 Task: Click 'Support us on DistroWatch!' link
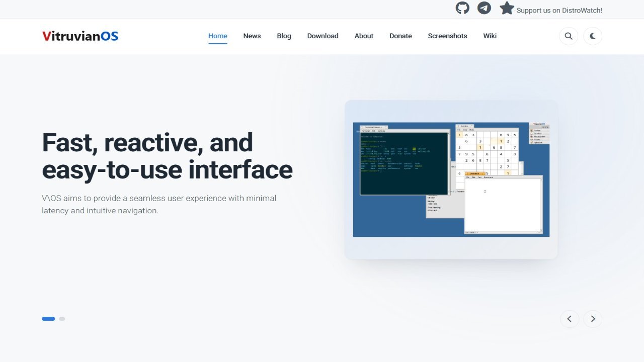click(559, 10)
